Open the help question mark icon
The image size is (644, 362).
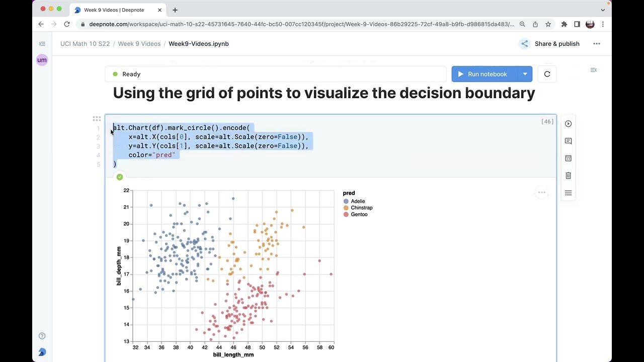tap(42, 336)
